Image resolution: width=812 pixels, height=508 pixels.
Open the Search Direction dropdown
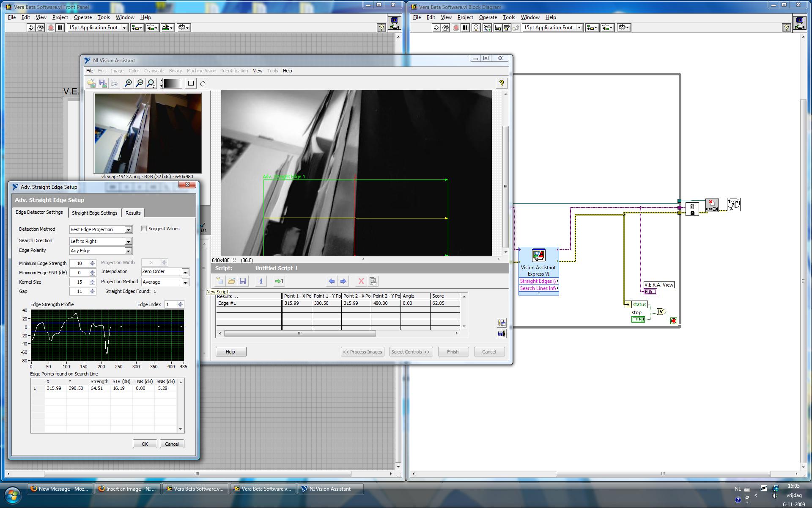point(128,241)
